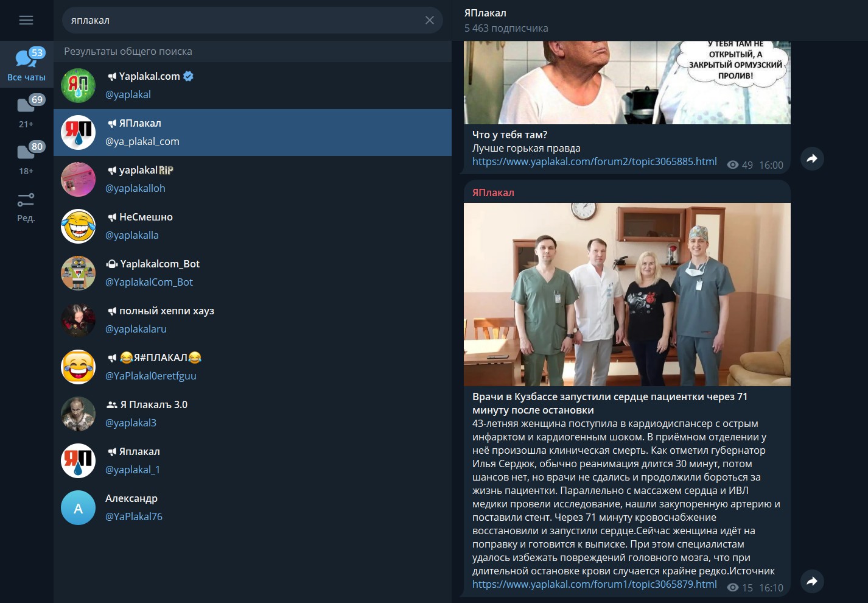The width and height of the screenshot is (868, 603).
Task: Click the ЯПлакал channel avatar in results
Action: 79,132
